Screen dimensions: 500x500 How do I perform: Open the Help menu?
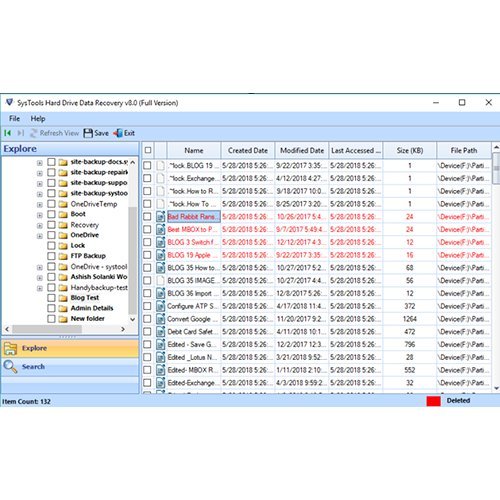[x=38, y=118]
